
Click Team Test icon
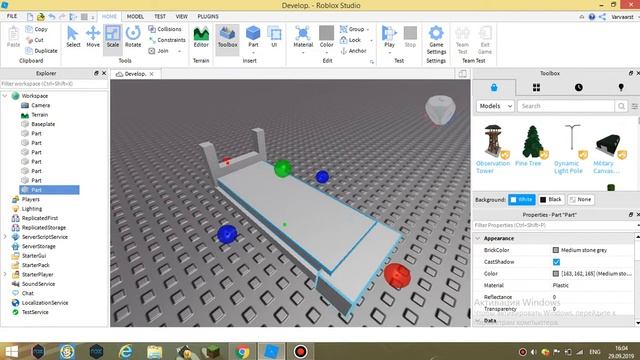pos(462,40)
